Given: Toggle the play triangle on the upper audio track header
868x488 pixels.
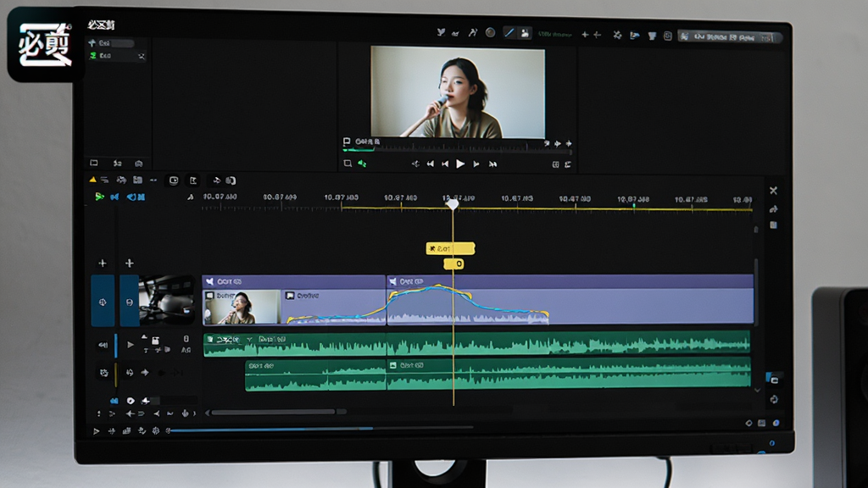Looking at the screenshot, I should coord(130,345).
